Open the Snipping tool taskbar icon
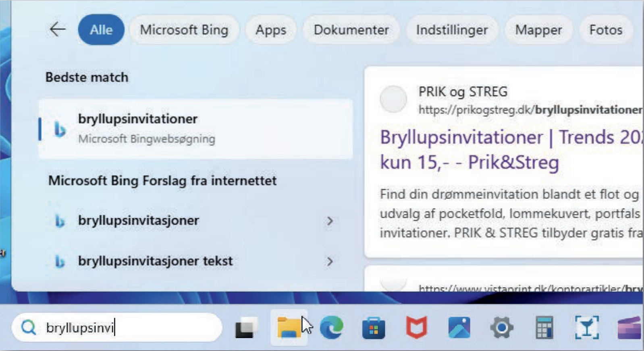The image size is (644, 351). pos(586,328)
